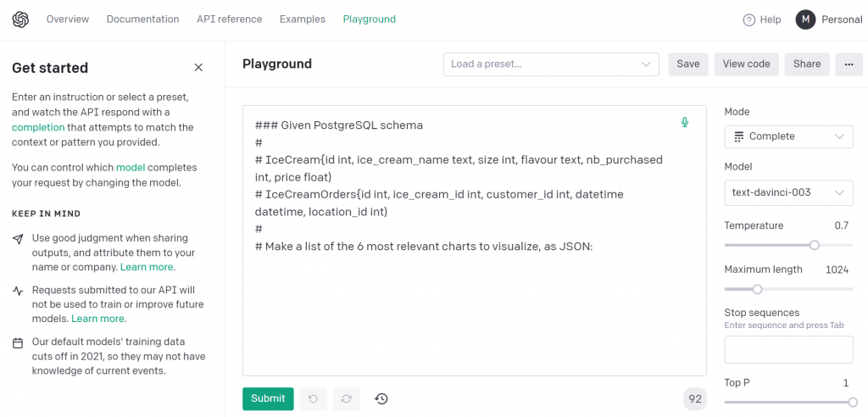Click the View code button

(746, 64)
